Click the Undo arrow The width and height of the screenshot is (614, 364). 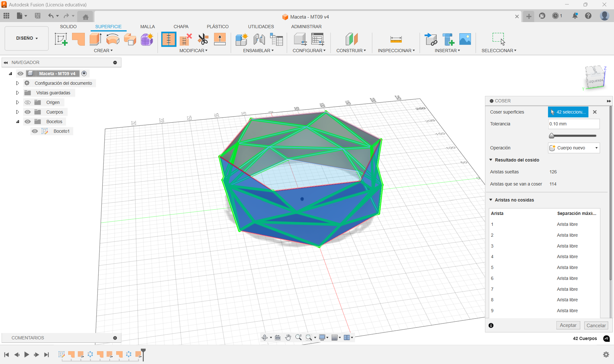click(x=51, y=16)
